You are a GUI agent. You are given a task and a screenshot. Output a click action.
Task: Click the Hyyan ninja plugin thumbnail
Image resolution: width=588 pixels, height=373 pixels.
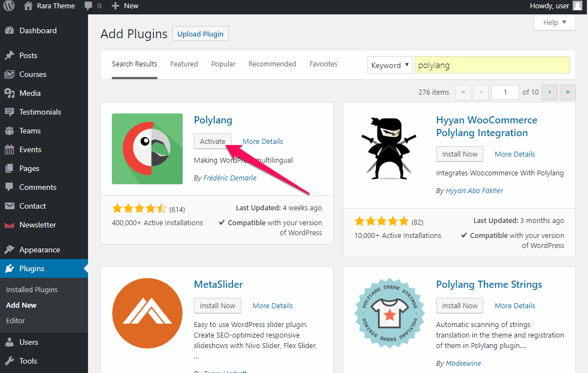389,149
